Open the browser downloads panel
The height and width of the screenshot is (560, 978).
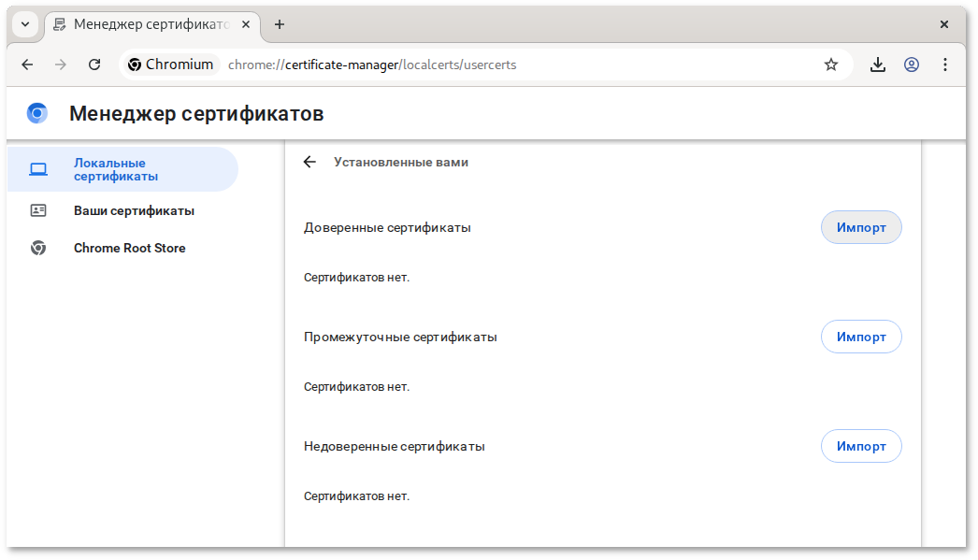coord(877,64)
